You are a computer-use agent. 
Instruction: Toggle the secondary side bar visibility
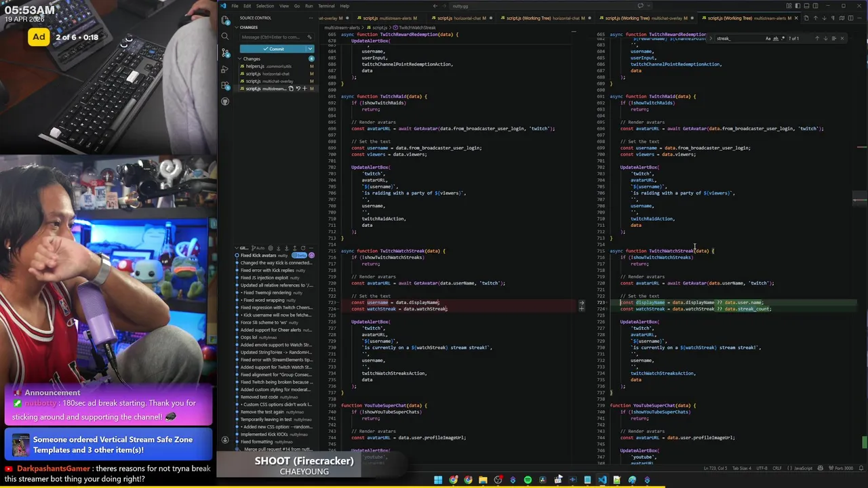pos(815,6)
